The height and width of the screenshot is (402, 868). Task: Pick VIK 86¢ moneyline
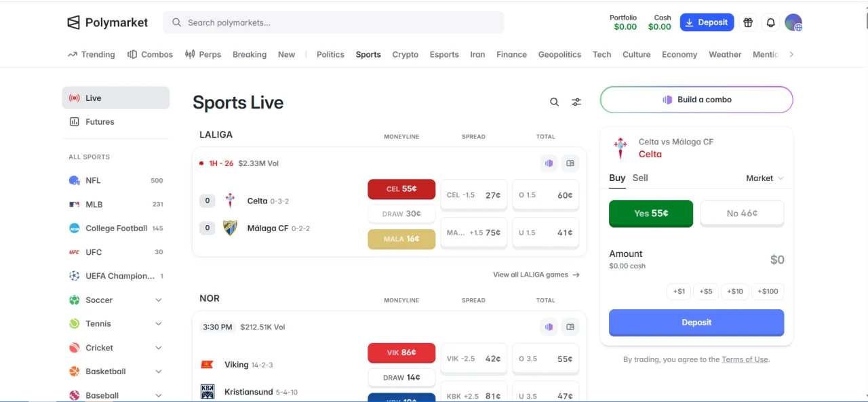[x=401, y=353]
